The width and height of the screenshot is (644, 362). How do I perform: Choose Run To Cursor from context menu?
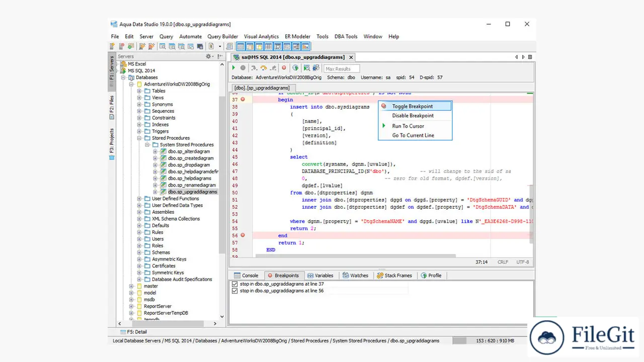coord(415,126)
